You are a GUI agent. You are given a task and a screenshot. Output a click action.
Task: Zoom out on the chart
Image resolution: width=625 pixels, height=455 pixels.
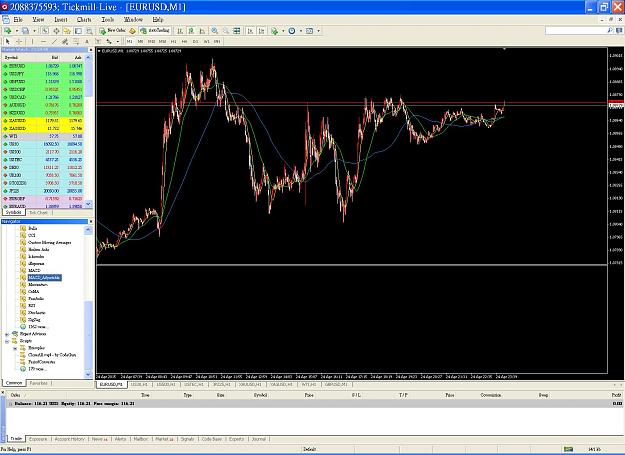226,31
